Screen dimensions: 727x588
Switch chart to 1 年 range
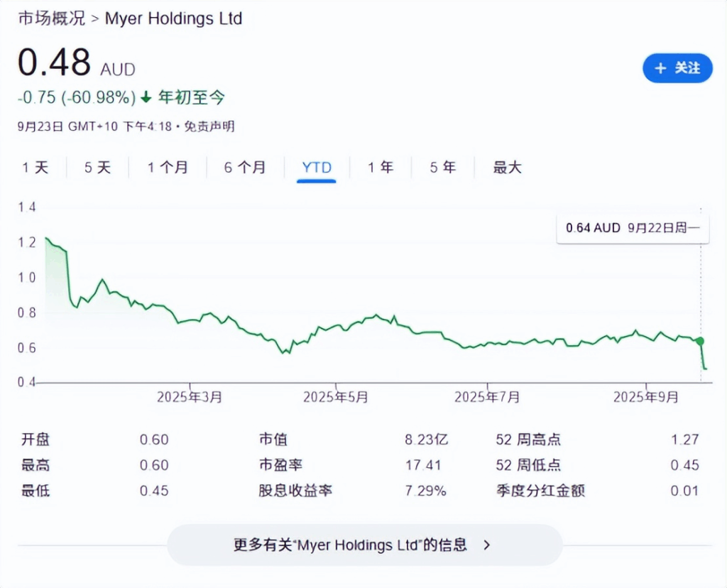pos(381,168)
